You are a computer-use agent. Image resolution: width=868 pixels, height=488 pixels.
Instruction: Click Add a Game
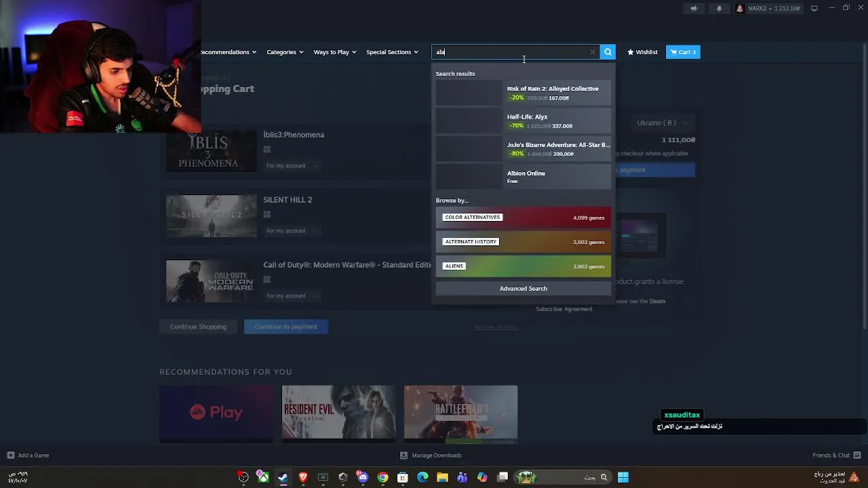point(28,455)
